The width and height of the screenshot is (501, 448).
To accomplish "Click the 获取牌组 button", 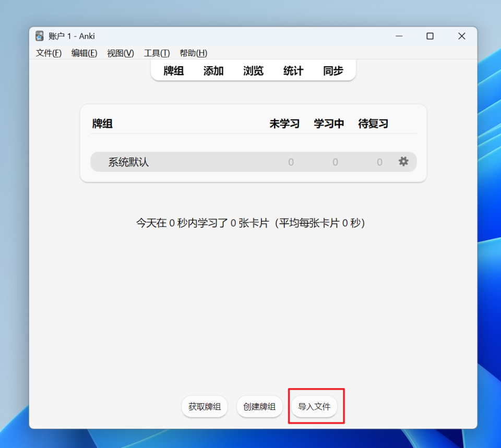I will tap(205, 406).
